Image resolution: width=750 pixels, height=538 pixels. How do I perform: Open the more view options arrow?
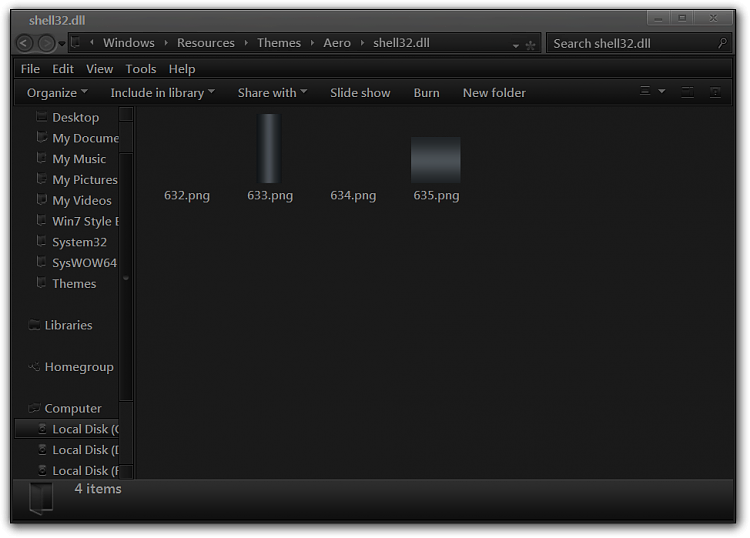[x=662, y=91]
